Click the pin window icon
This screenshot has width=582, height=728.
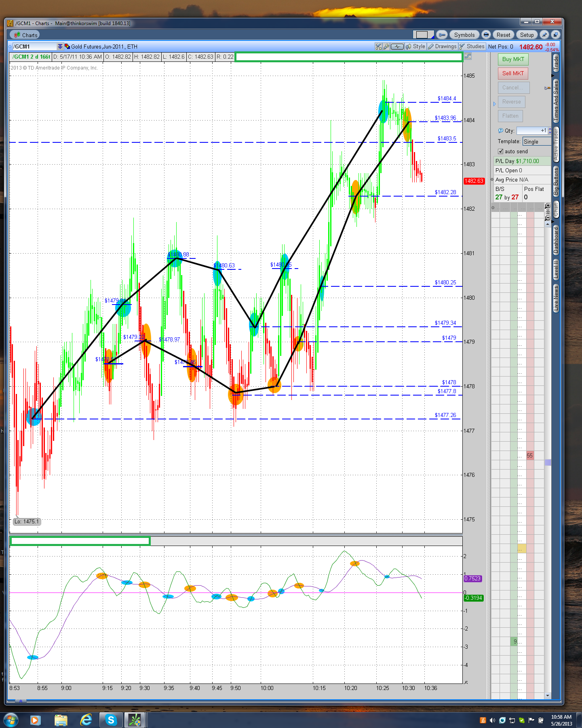(544, 35)
